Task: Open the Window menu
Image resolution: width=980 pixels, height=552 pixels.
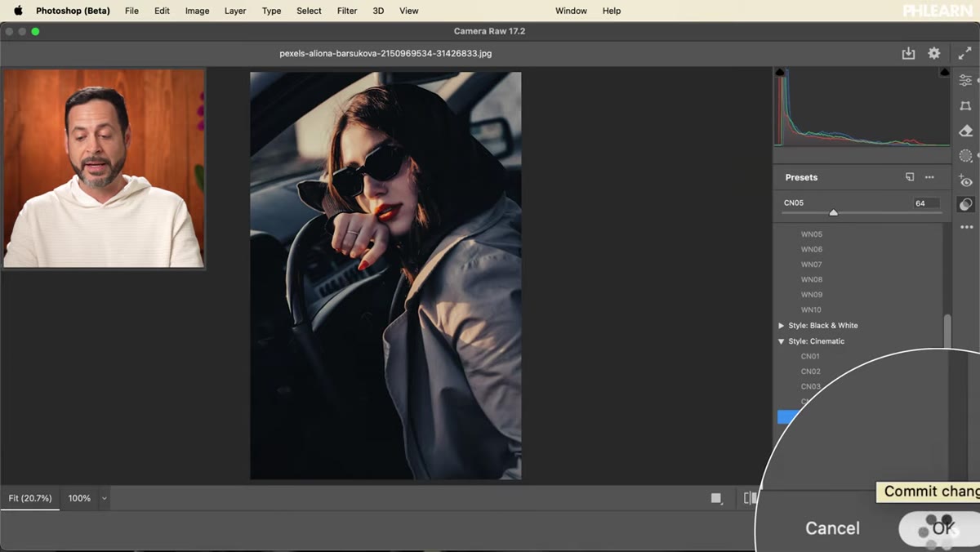Action: (571, 11)
